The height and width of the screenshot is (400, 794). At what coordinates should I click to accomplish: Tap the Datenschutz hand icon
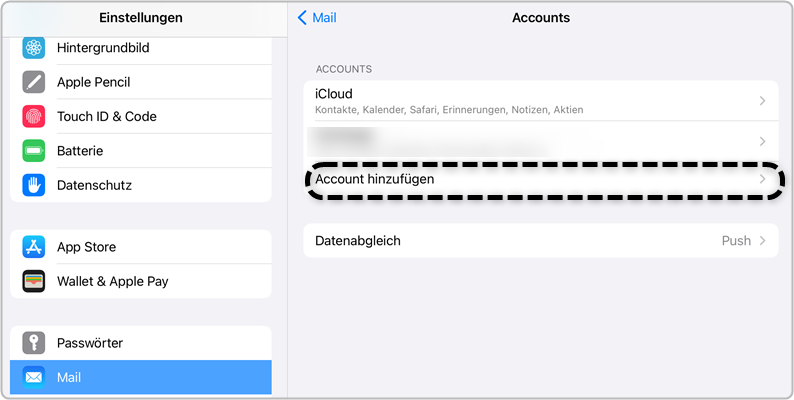[33, 185]
